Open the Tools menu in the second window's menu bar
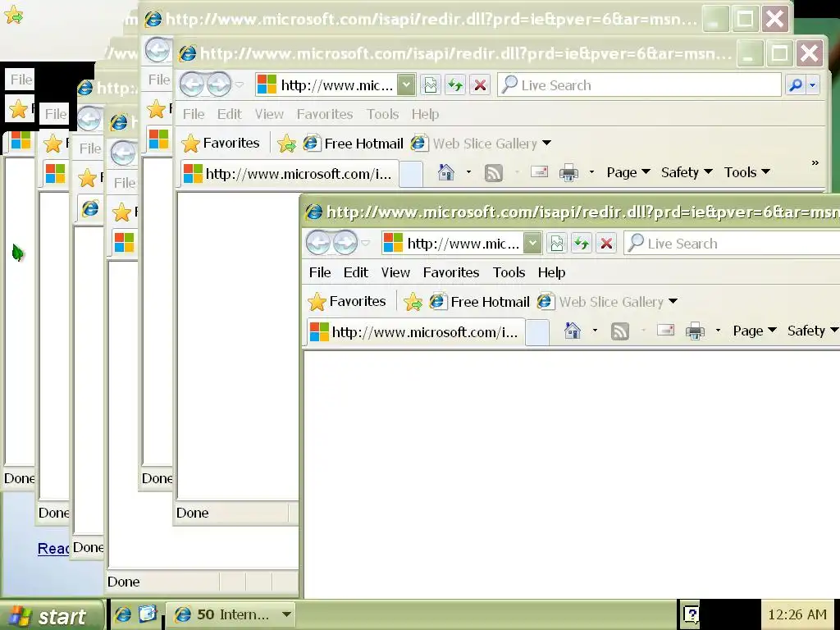The image size is (840, 630). [x=382, y=114]
